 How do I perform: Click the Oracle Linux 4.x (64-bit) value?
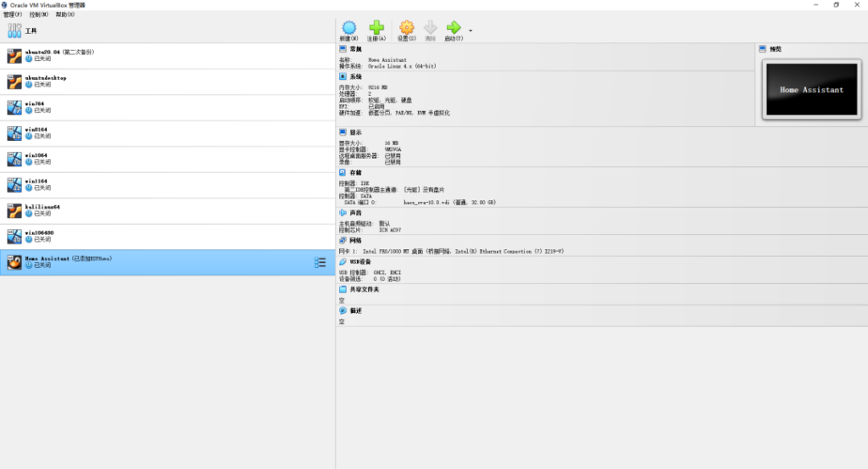click(402, 66)
